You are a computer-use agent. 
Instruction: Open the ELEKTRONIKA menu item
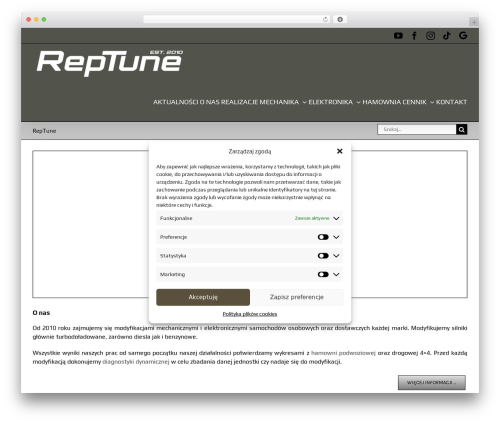330,102
